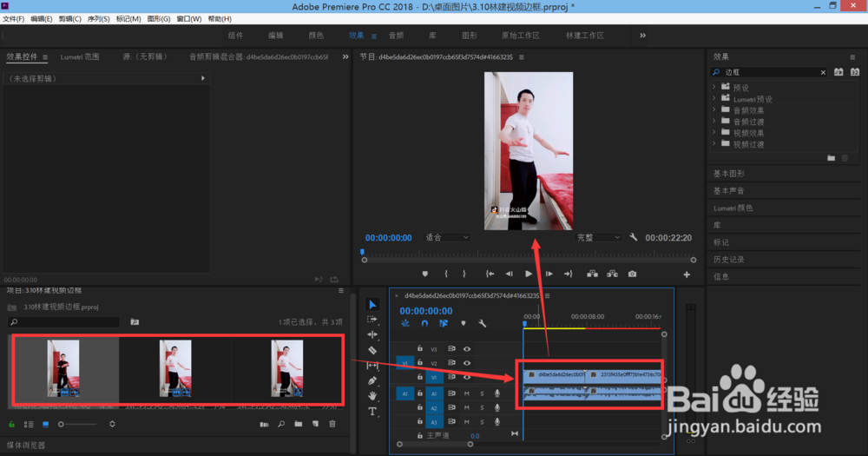
Task: Expand the 视频效果 folder
Action: pos(714,132)
